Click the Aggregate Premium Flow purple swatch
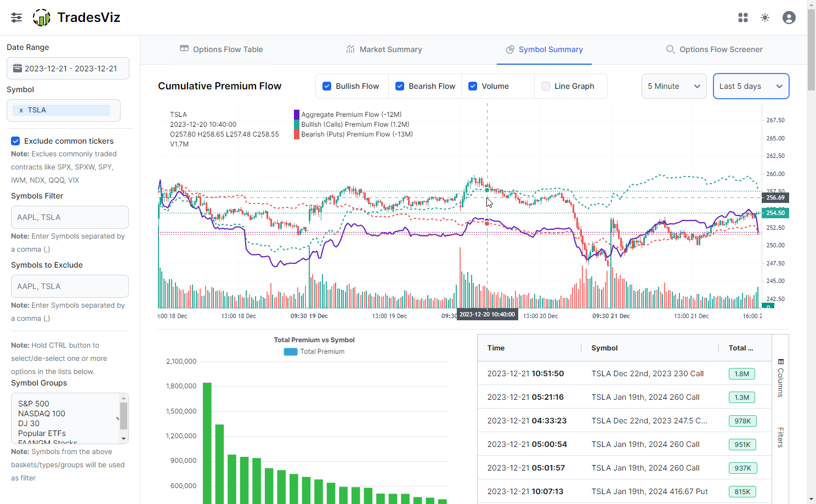Viewport: 816px width, 504px height. click(x=297, y=115)
